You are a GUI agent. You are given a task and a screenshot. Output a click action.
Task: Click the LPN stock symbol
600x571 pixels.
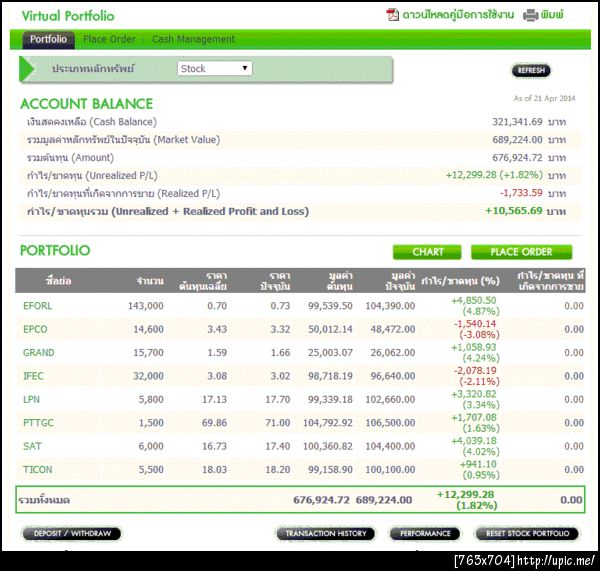32,399
